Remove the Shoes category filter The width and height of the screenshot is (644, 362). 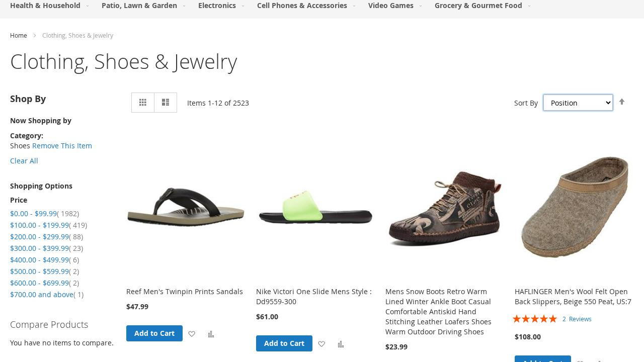pos(62,146)
